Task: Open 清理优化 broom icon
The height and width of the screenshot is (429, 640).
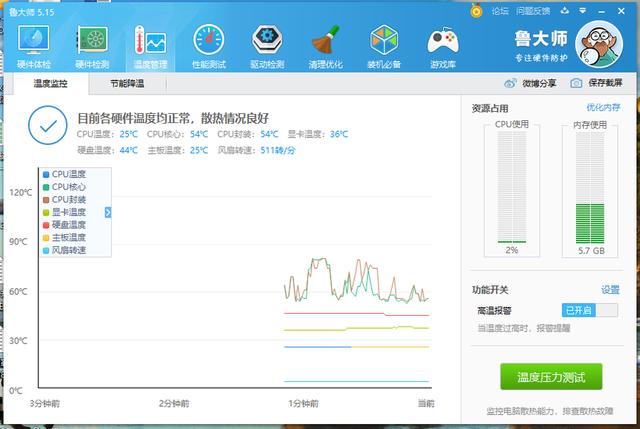Action: 325,40
